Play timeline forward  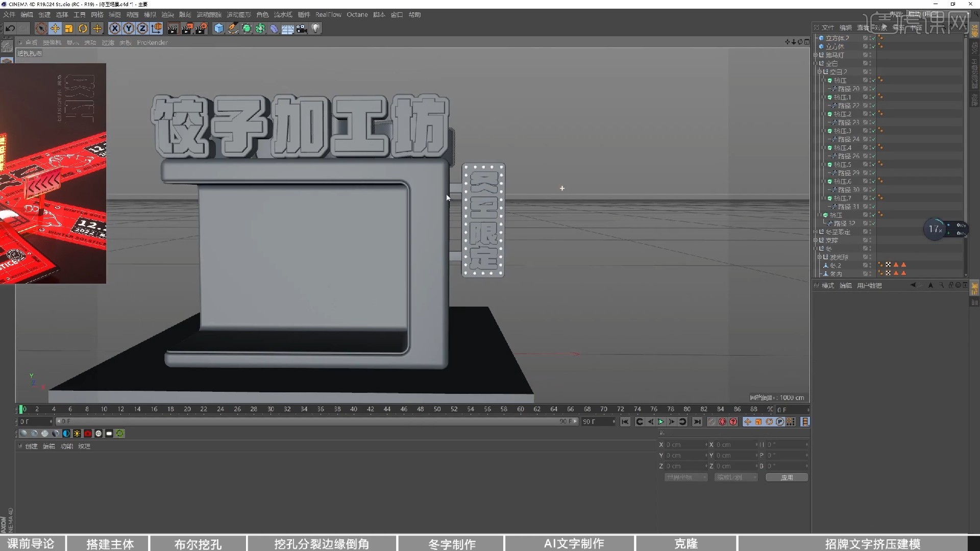click(x=661, y=422)
